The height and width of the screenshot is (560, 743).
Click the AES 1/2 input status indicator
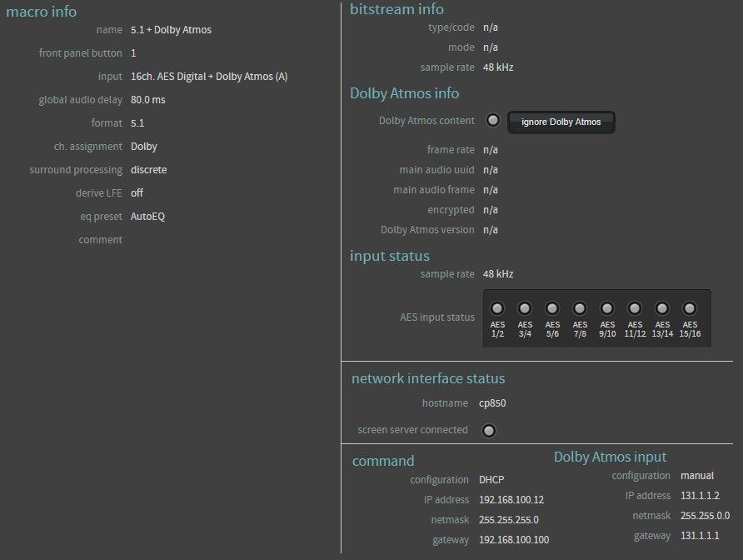pyautogui.click(x=497, y=308)
